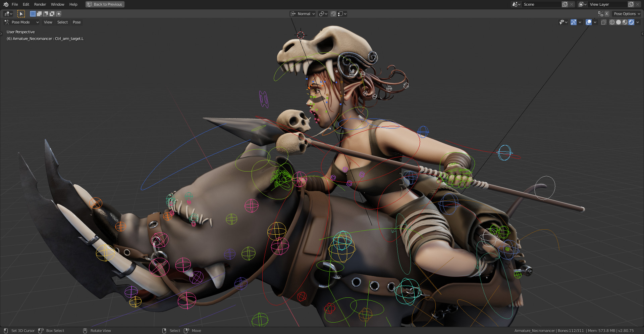
Task: Click the Set 3D Cursor status hint
Action: tap(23, 331)
